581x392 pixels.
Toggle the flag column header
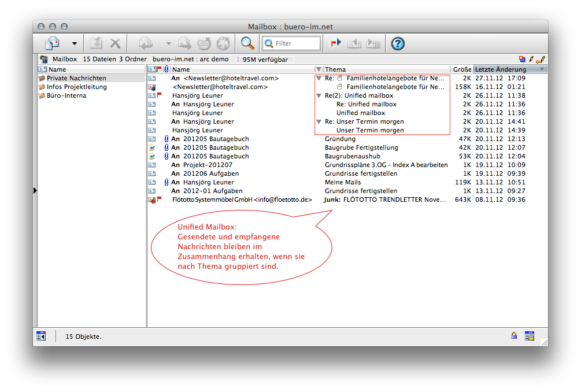pyautogui.click(x=160, y=69)
